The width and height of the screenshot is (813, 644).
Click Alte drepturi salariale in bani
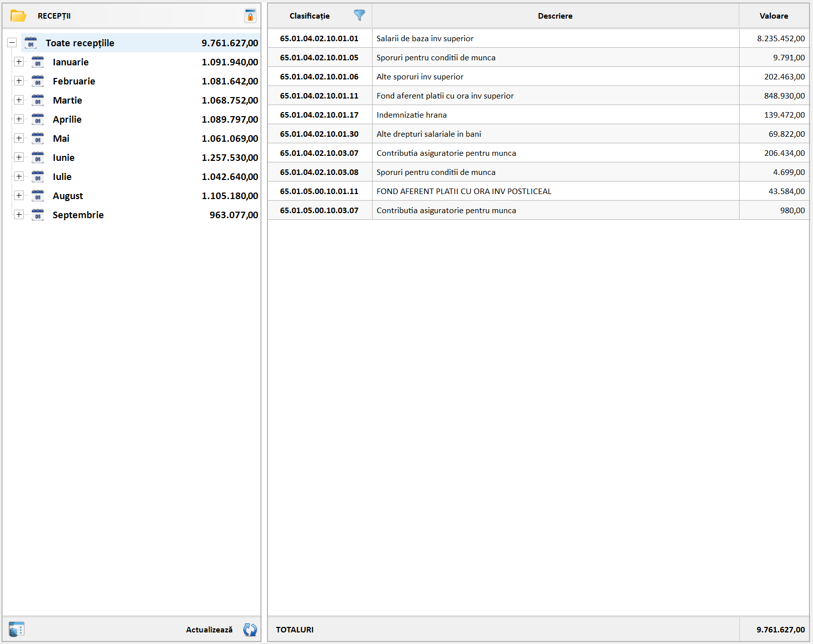(x=428, y=134)
